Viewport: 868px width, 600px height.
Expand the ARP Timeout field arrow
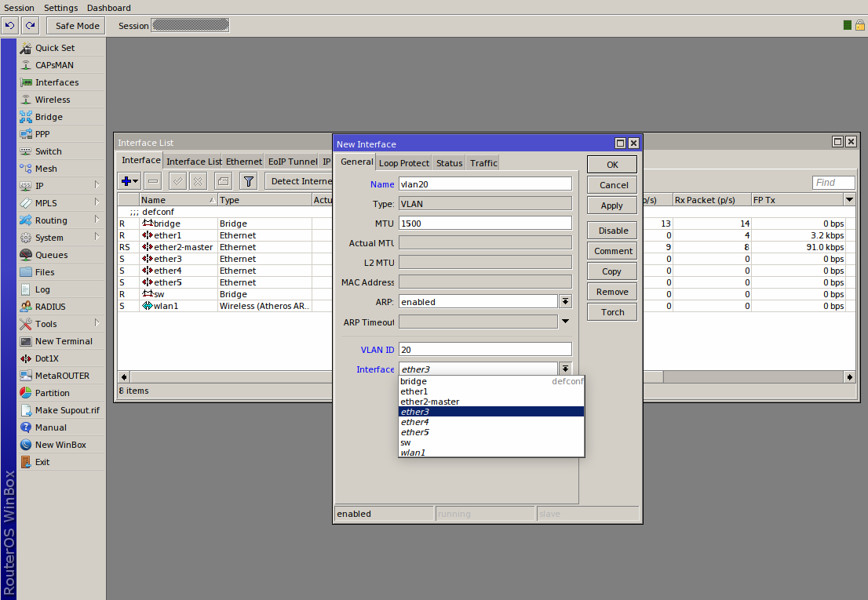(x=565, y=322)
